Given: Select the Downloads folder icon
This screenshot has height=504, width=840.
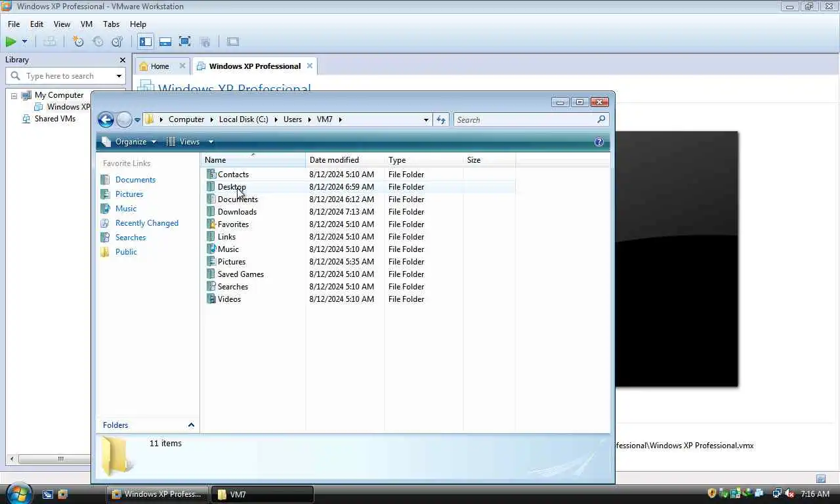Looking at the screenshot, I should (211, 211).
